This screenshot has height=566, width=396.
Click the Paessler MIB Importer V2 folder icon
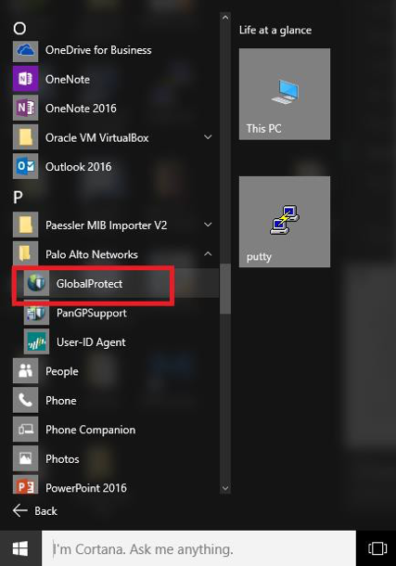[25, 225]
